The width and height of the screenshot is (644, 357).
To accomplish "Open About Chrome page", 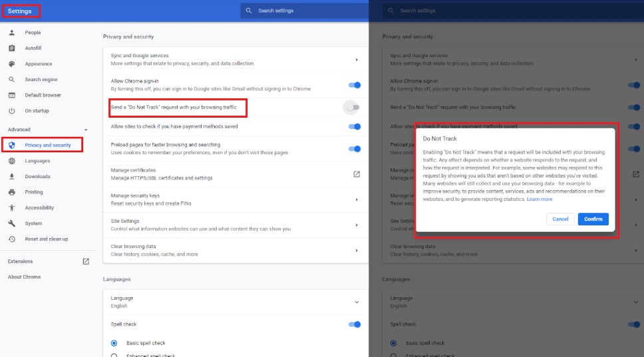I will pos(24,277).
